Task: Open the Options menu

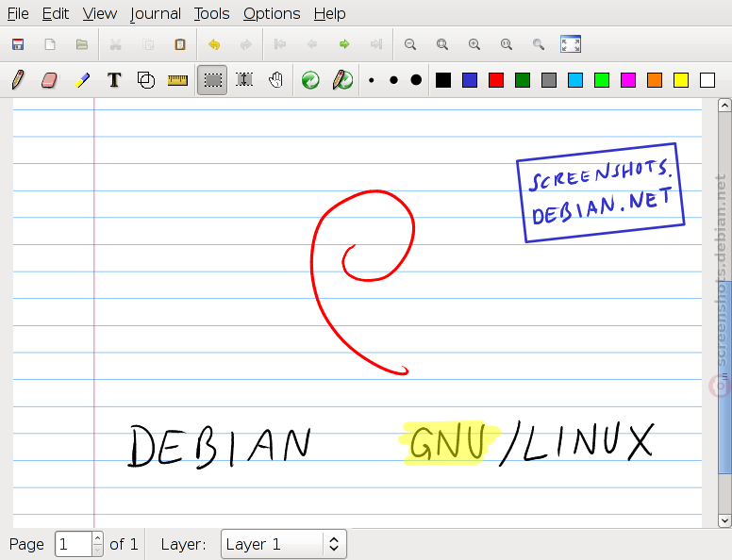Action: coord(272,13)
